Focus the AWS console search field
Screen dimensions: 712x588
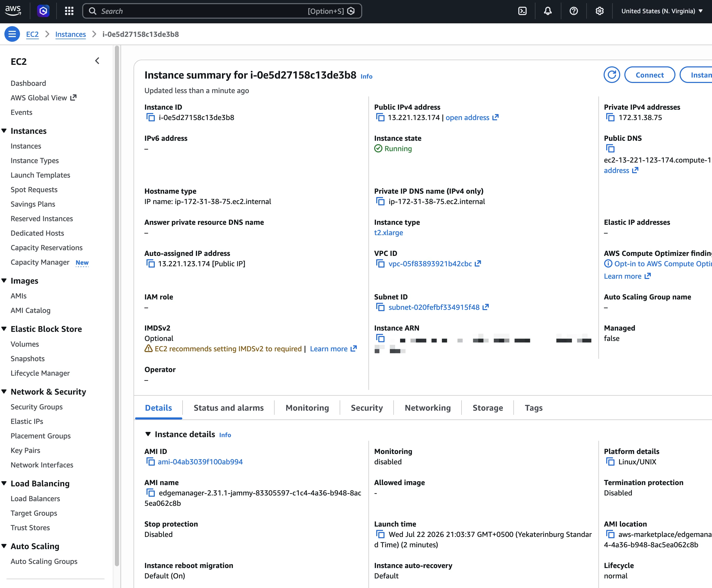[x=222, y=11]
